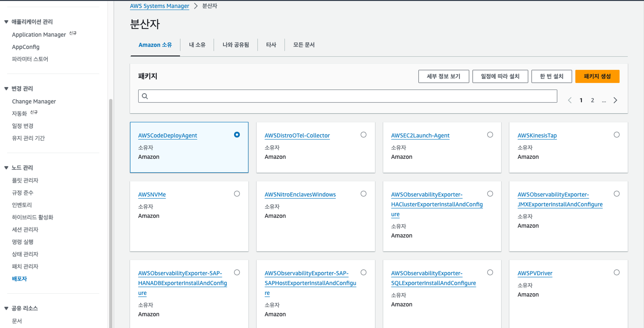Open AWSEC2Launch-Agent package link
This screenshot has height=328, width=644.
coord(420,136)
